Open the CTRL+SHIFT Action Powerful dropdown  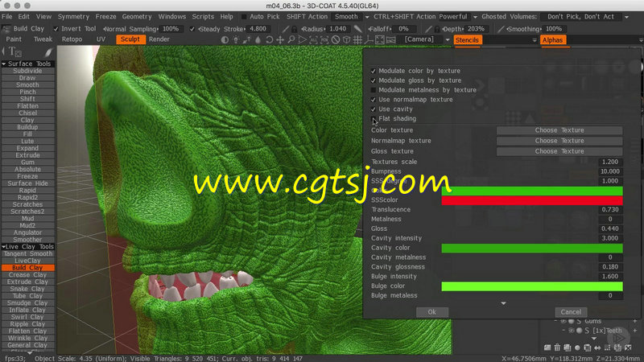[x=475, y=17]
